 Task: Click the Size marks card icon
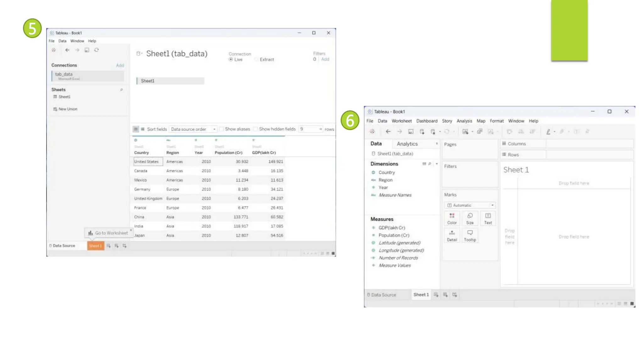(470, 216)
